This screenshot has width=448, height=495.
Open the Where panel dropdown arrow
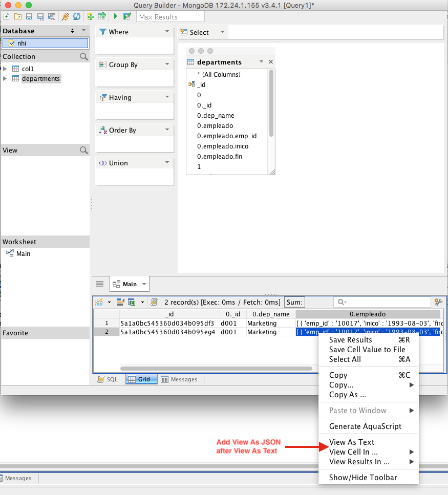click(x=167, y=31)
